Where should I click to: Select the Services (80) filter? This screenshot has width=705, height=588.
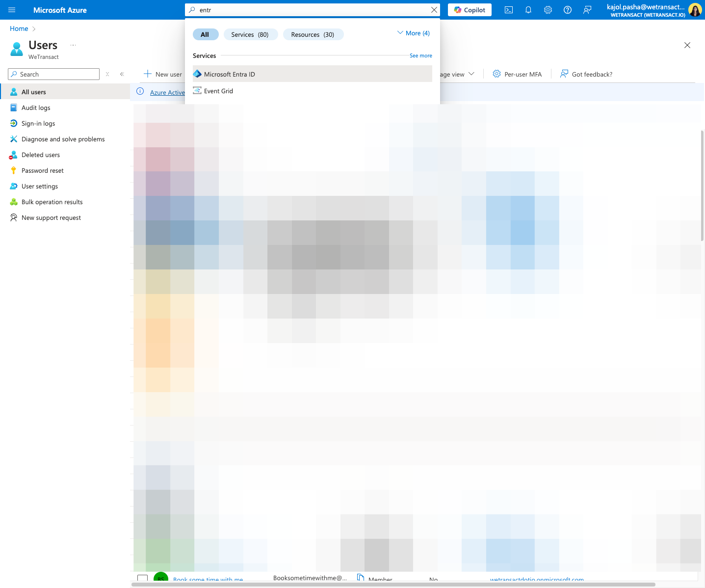[250, 34]
